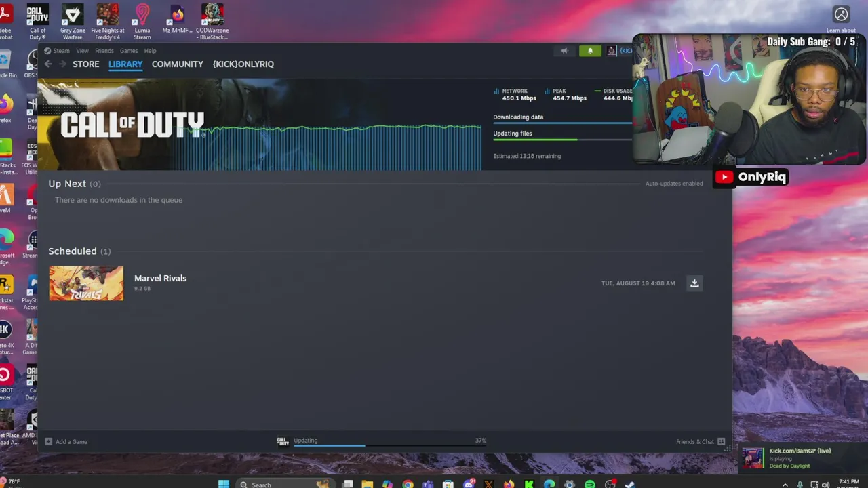Open Discord from the taskbar
The width and height of the screenshot is (868, 488).
pyautogui.click(x=469, y=484)
